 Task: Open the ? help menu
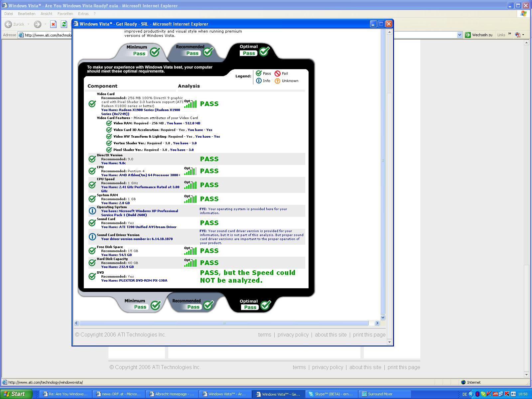tap(95, 14)
